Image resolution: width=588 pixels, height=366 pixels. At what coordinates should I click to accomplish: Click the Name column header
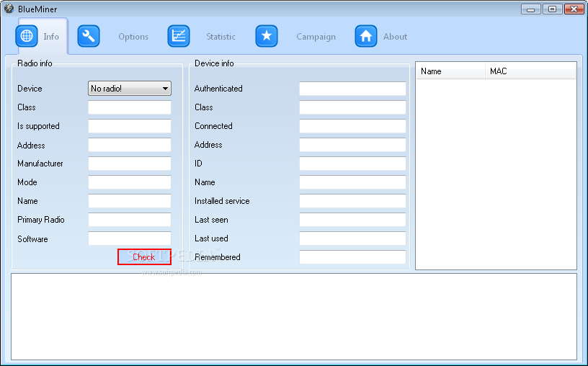451,71
